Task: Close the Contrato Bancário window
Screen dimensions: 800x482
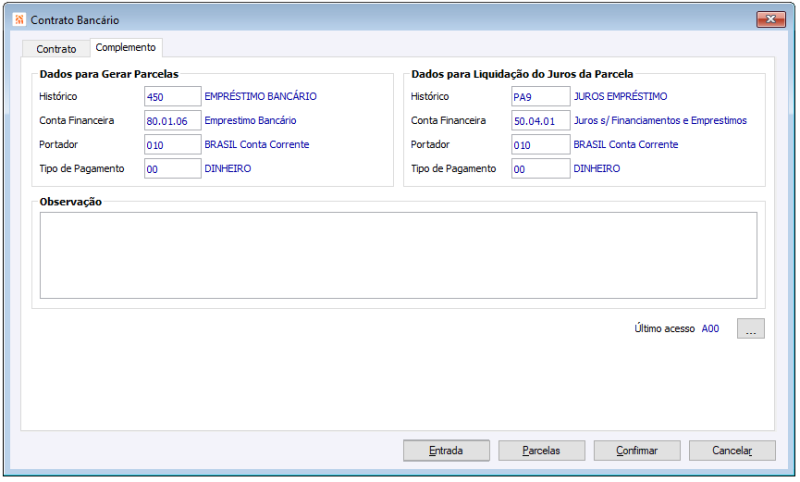Action: pyautogui.click(x=771, y=19)
